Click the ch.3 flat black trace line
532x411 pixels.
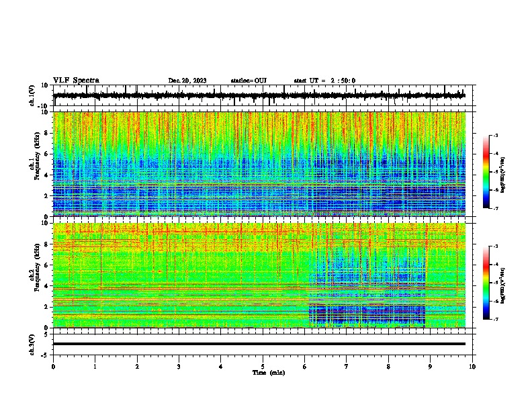259,344
